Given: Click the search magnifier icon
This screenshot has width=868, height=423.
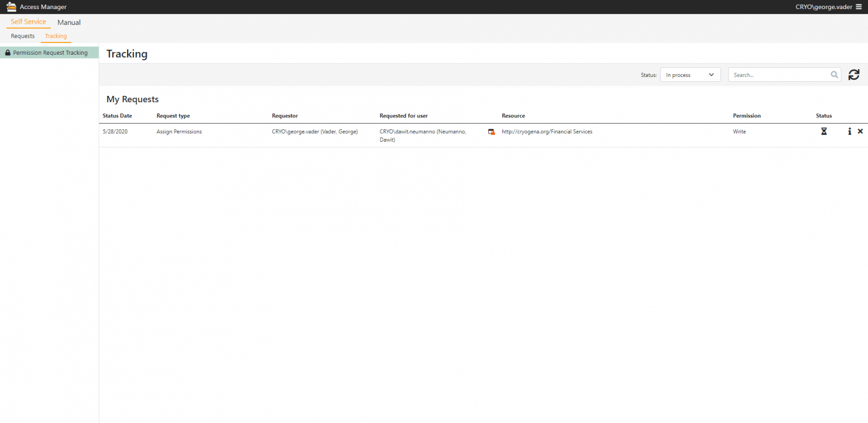Looking at the screenshot, I should (x=834, y=74).
